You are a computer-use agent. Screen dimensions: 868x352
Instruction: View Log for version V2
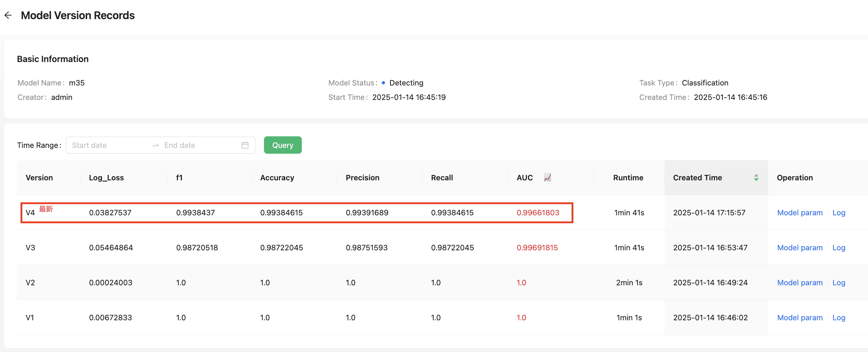pyautogui.click(x=838, y=283)
